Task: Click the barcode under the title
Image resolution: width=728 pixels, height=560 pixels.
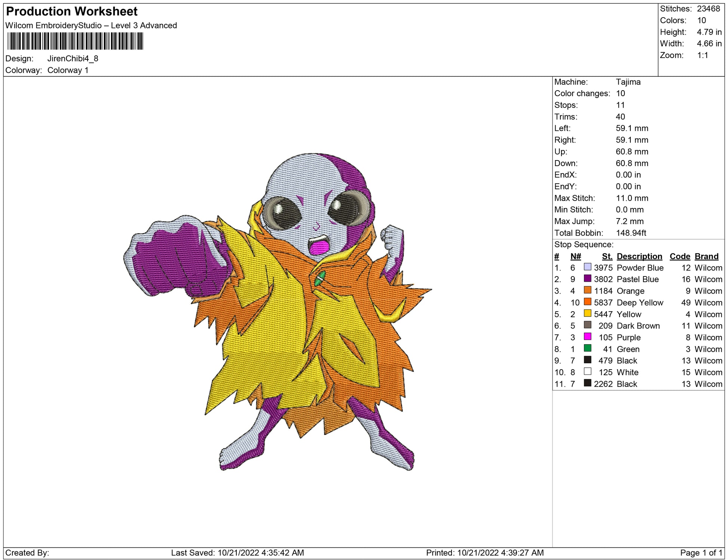Action: pyautogui.click(x=75, y=41)
